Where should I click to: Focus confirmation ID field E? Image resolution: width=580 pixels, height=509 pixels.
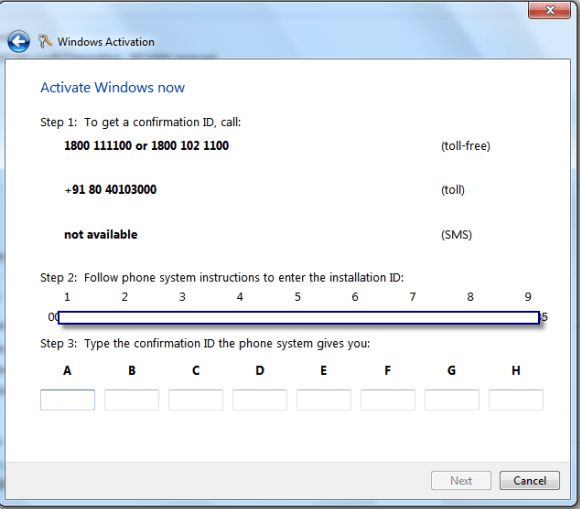click(x=323, y=400)
